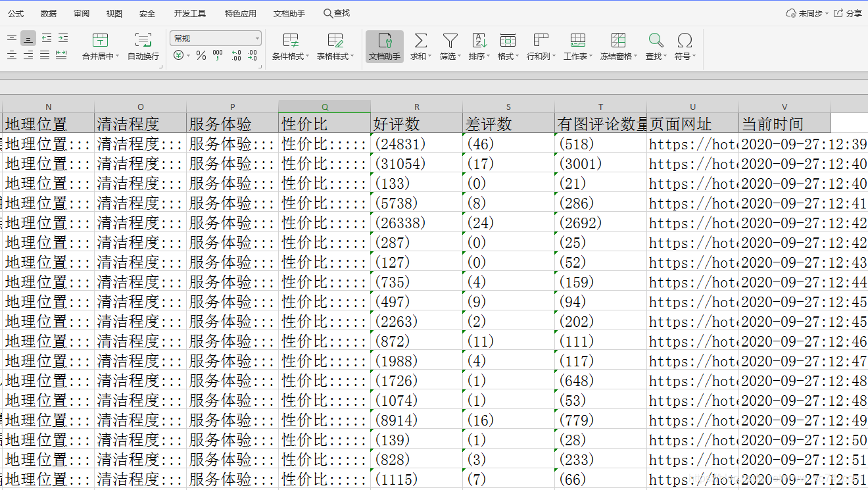Click the 页面网址 header cell
The height and width of the screenshot is (490, 868).
pyautogui.click(x=693, y=123)
